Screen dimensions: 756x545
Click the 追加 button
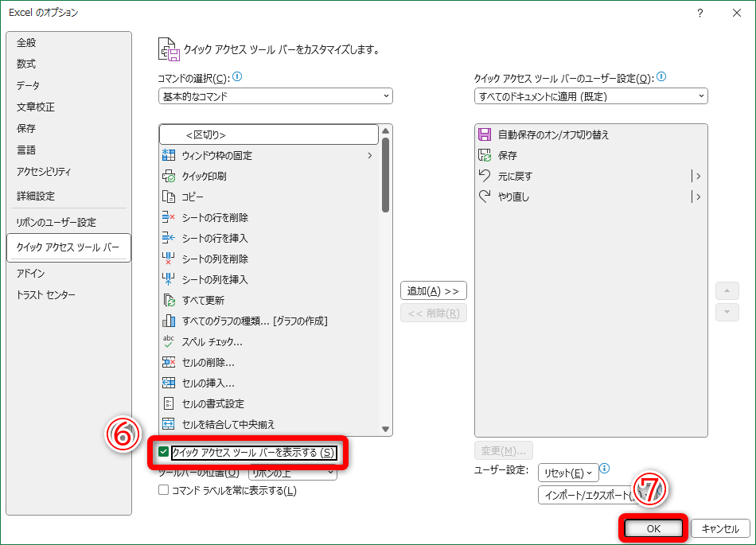433,290
